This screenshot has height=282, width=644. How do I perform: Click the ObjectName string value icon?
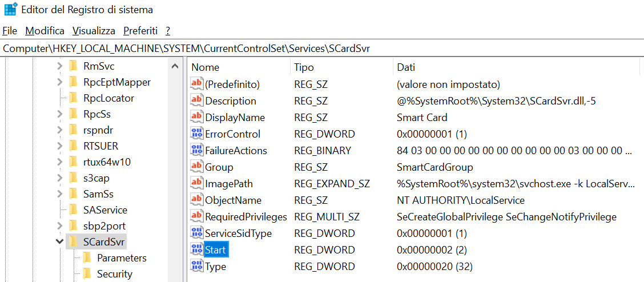(x=197, y=200)
